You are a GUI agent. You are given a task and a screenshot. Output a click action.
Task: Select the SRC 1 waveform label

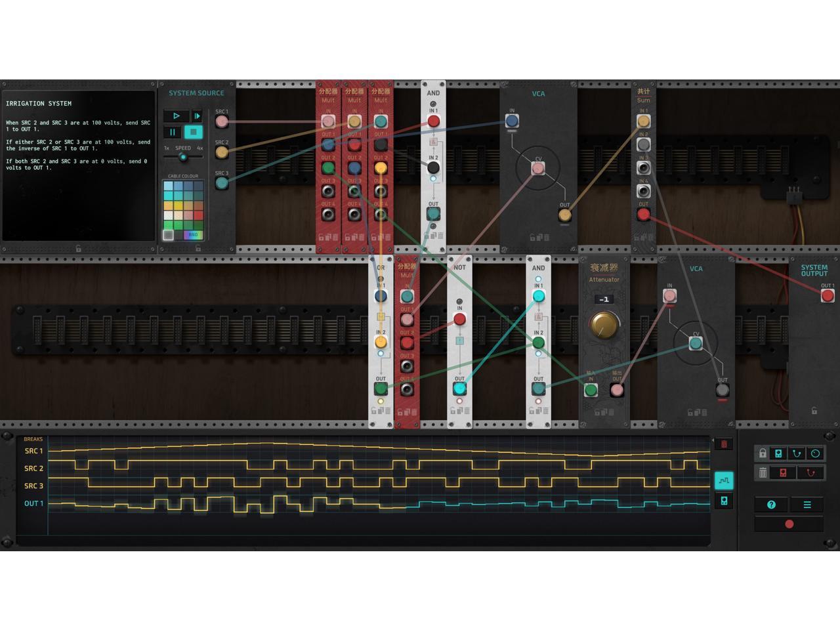(x=33, y=451)
